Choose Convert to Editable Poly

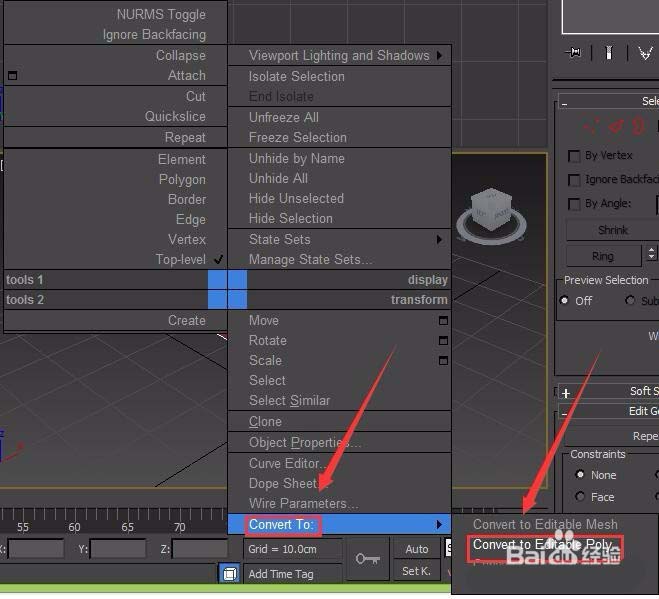pyautogui.click(x=543, y=545)
